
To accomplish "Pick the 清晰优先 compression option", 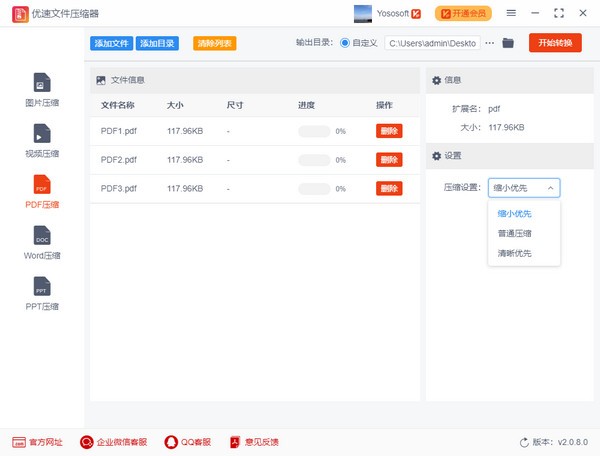I will tap(514, 253).
